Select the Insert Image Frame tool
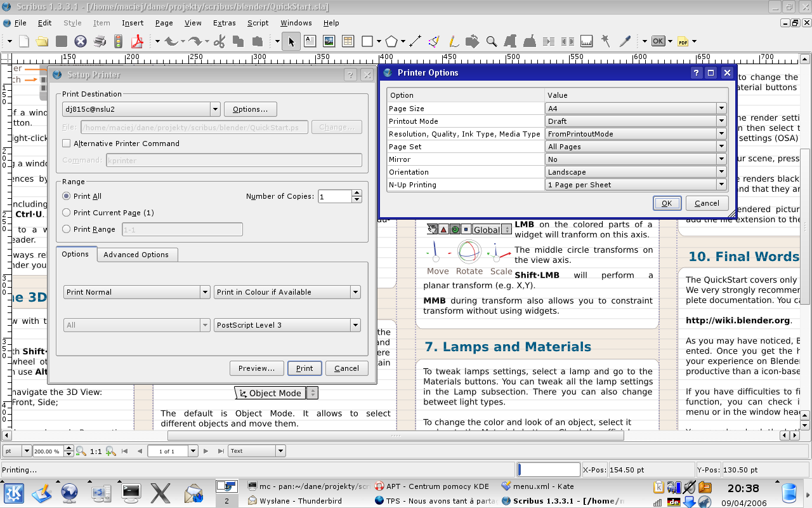This screenshot has width=812, height=508. [329, 42]
